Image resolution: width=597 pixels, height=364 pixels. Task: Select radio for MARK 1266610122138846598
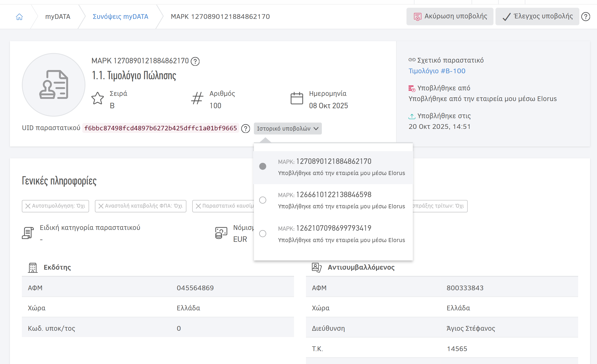(x=262, y=200)
